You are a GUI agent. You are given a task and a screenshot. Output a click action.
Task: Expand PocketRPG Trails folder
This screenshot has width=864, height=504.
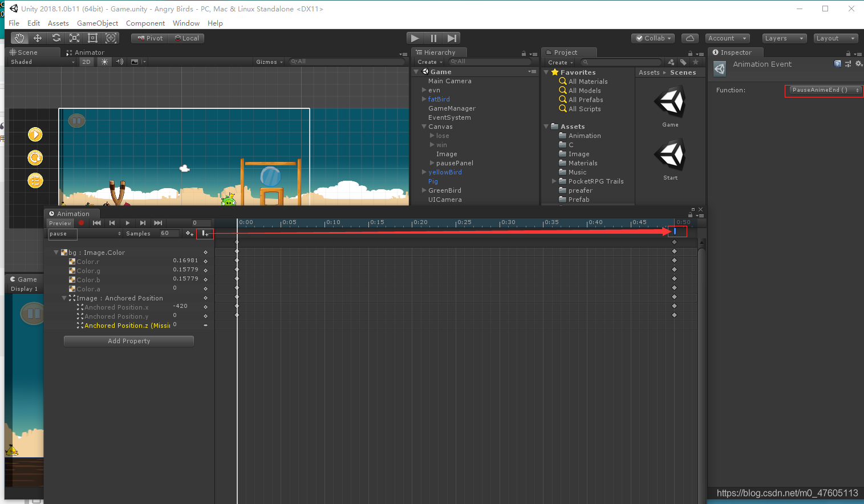[x=554, y=181]
